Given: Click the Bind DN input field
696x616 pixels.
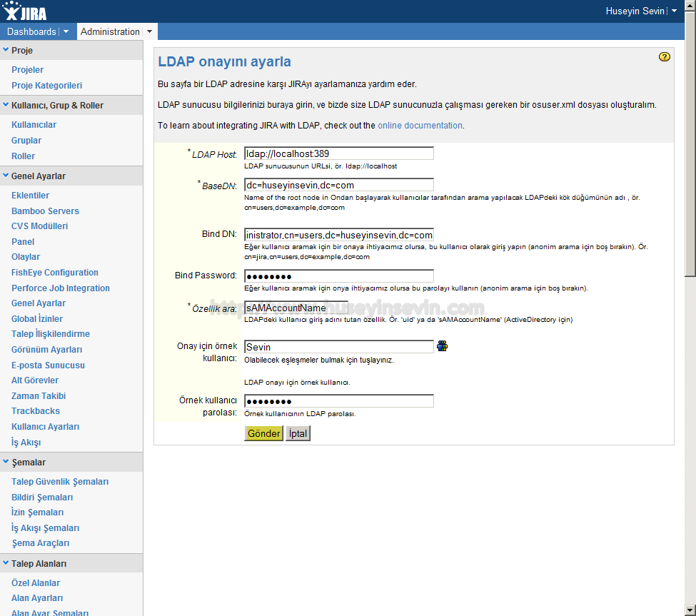Looking at the screenshot, I should pyautogui.click(x=338, y=235).
